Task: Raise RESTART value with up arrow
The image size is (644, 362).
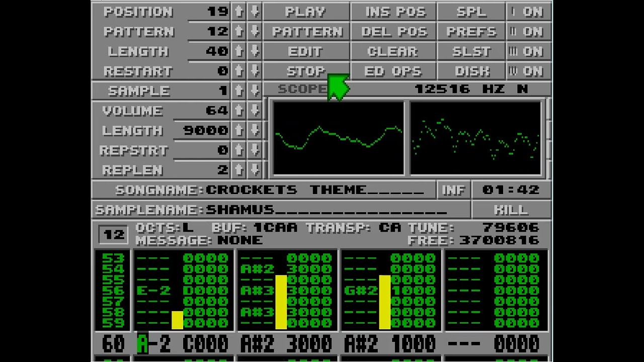Action: tap(239, 71)
